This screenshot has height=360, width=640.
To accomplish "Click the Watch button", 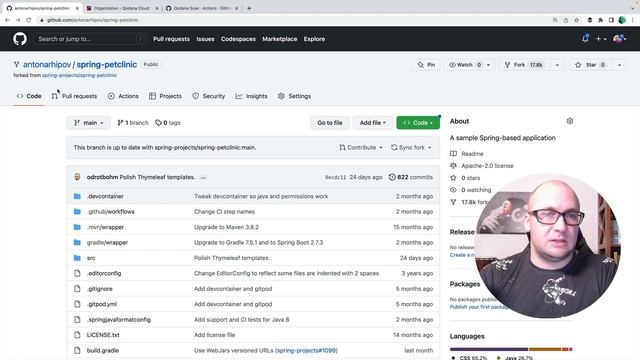I will (465, 65).
